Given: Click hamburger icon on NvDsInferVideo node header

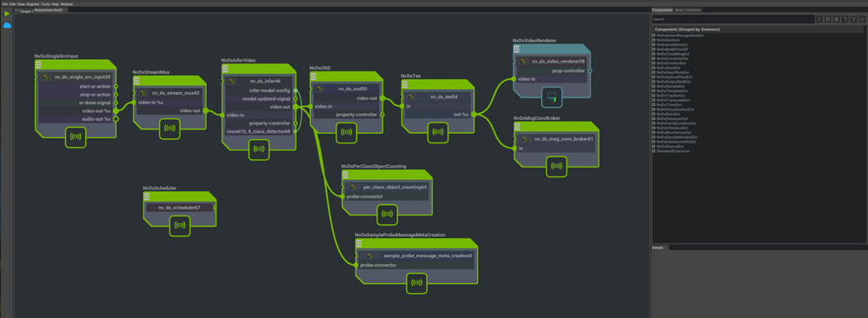Looking at the screenshot, I should pyautogui.click(x=225, y=69).
